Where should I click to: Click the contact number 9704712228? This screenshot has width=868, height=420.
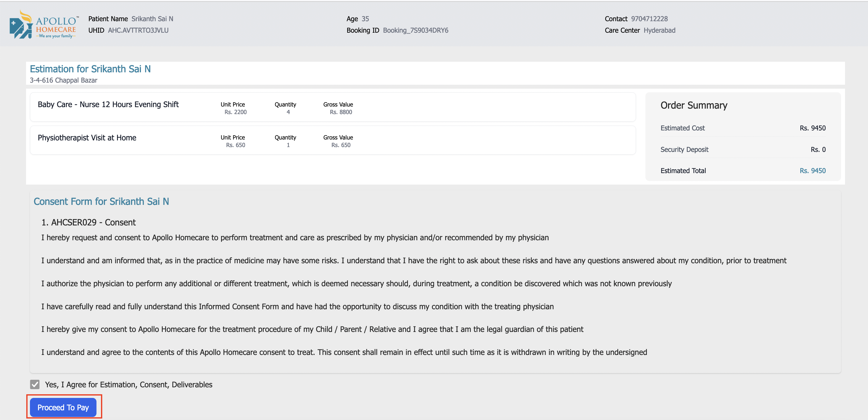(649, 19)
